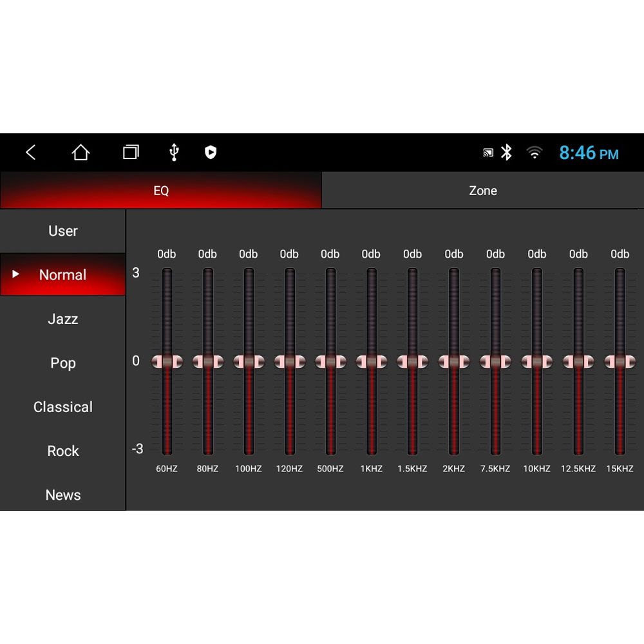Image resolution: width=644 pixels, height=644 pixels.
Task: Select the Pop preset
Action: coord(63,363)
